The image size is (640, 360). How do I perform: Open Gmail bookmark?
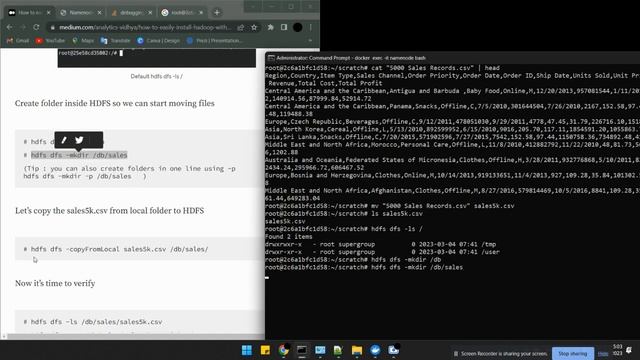click(x=18, y=40)
